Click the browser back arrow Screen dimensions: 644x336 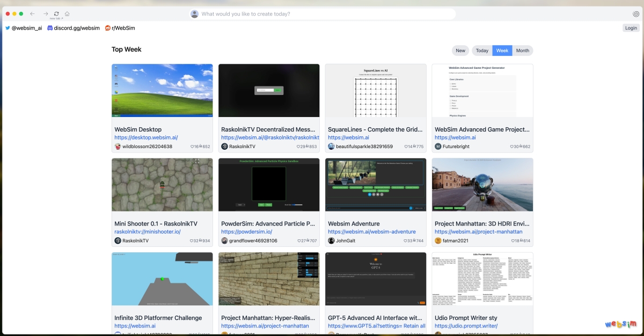[x=33, y=14]
